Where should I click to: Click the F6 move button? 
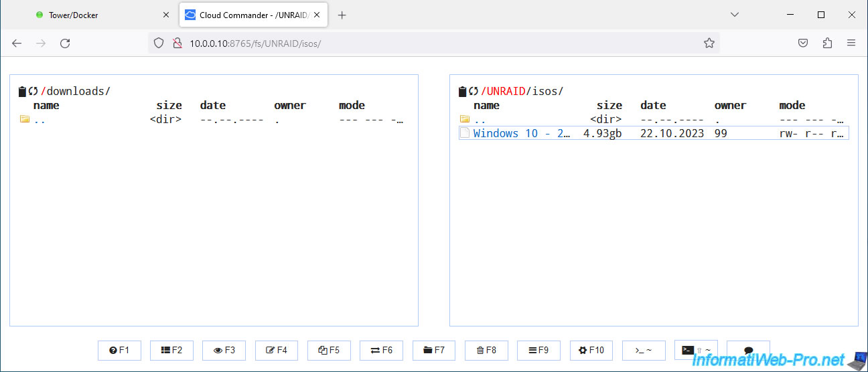381,350
